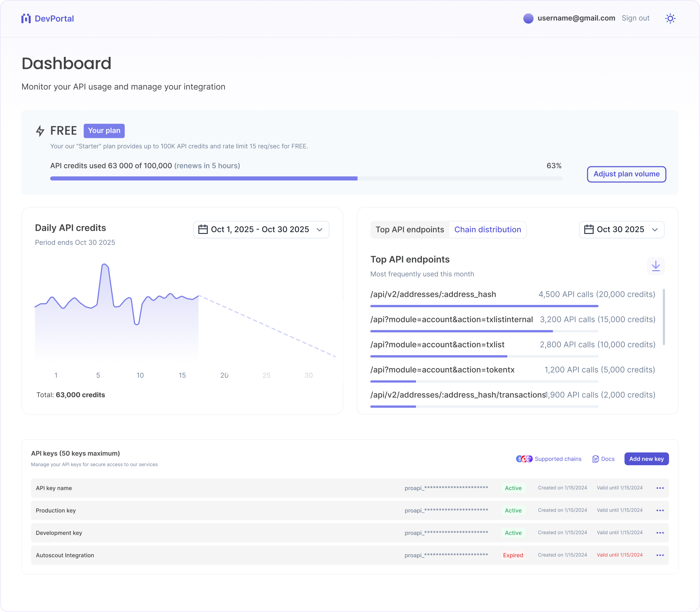Viewport: 700px width, 612px height.
Task: Click the Adjust plan volume button
Action: click(627, 174)
